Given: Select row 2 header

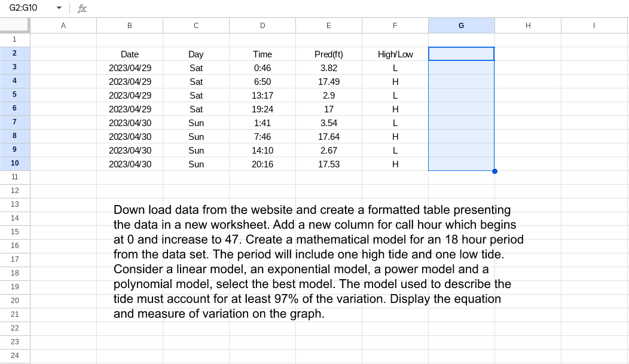Looking at the screenshot, I should click(15, 54).
